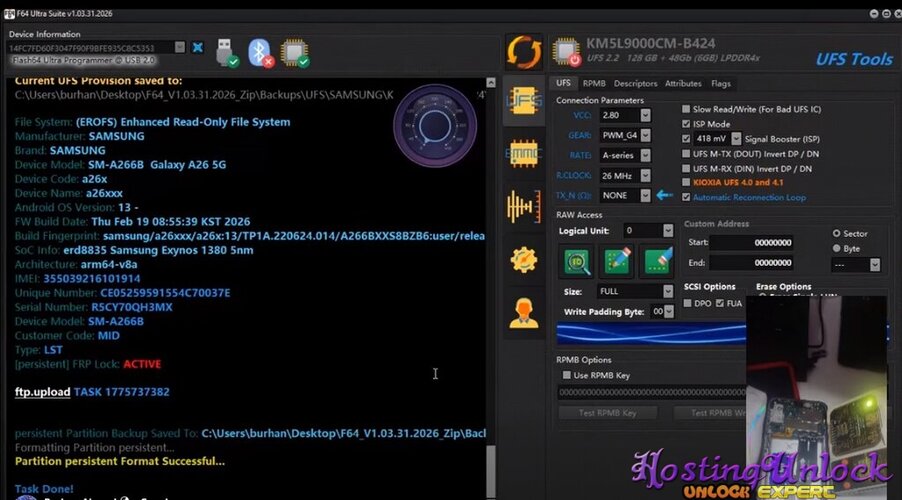Viewport: 902px width, 500px height.
Task: Click Test RPMB Key button
Action: pyautogui.click(x=607, y=413)
